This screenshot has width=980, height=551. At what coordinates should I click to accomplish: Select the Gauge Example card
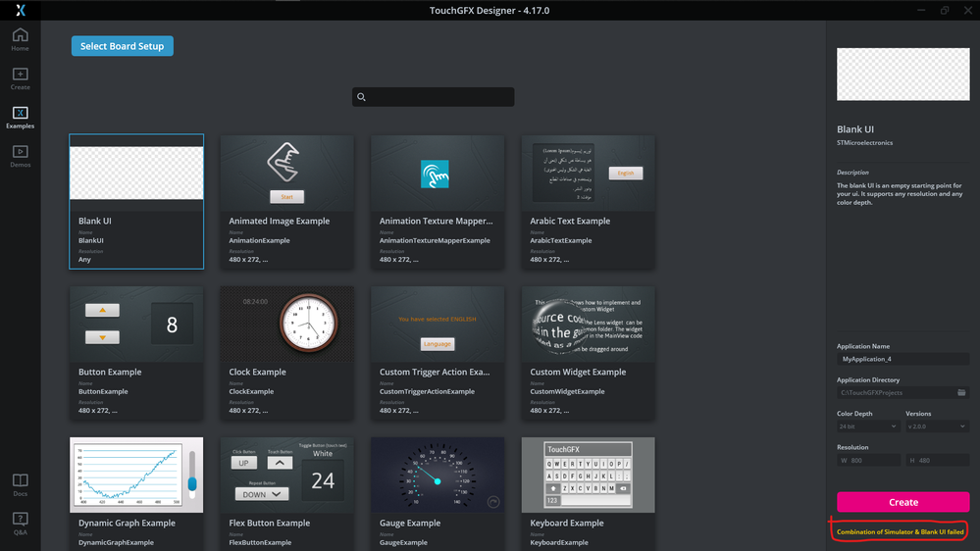point(438,493)
